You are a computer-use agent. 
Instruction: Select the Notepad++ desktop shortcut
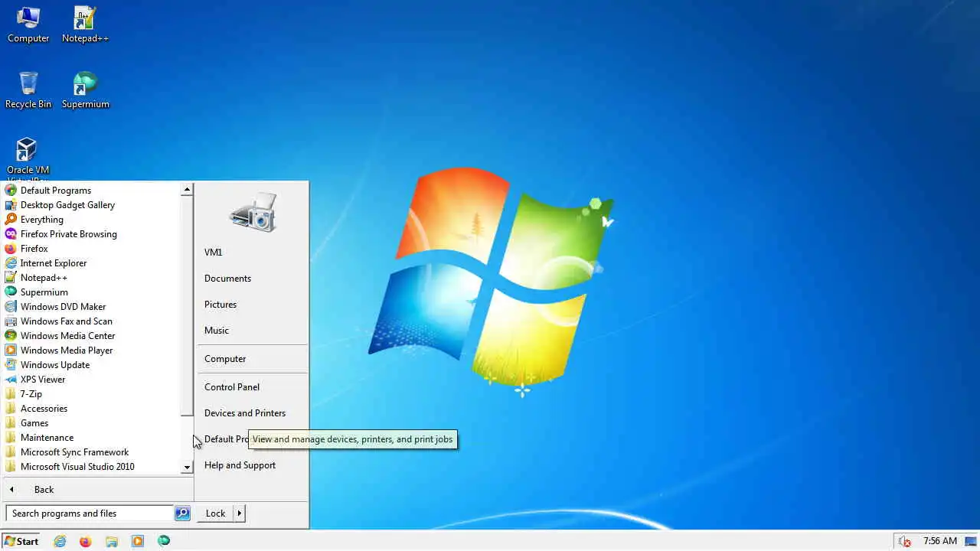point(85,24)
